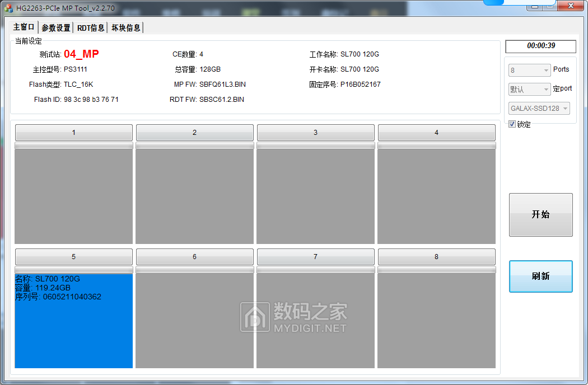Viewport: 588px width, 385px height.
Task: Select the blue port 5 device panel
Action: point(74,321)
